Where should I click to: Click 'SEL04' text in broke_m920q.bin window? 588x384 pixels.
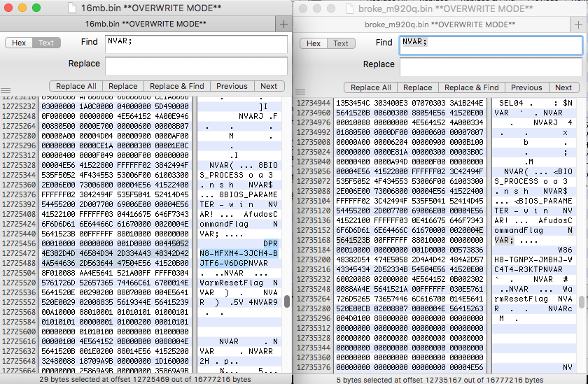[x=511, y=103]
